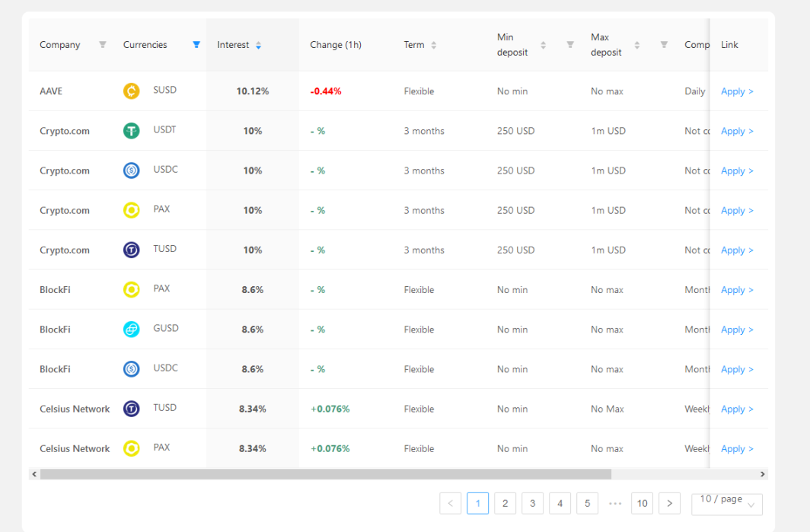The width and height of the screenshot is (810, 532).
Task: Click the GUSD coin icon for BlockFi
Action: [x=131, y=329]
